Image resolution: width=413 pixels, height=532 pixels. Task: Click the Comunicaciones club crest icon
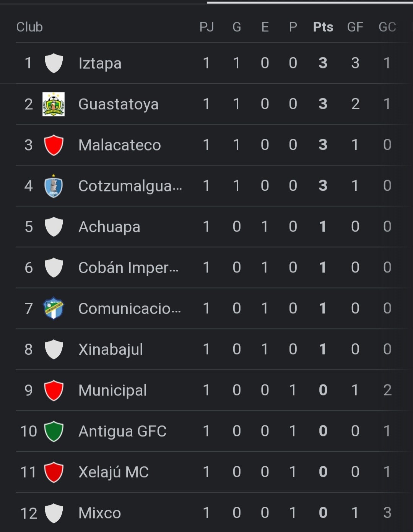[x=54, y=308]
